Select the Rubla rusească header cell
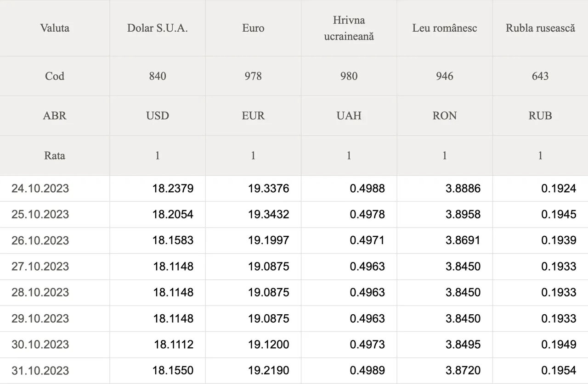 540,28
